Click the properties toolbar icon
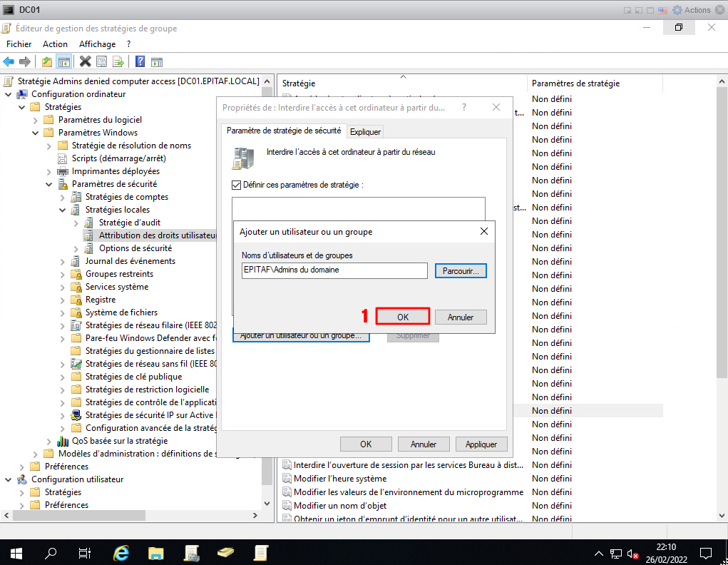 [102, 61]
